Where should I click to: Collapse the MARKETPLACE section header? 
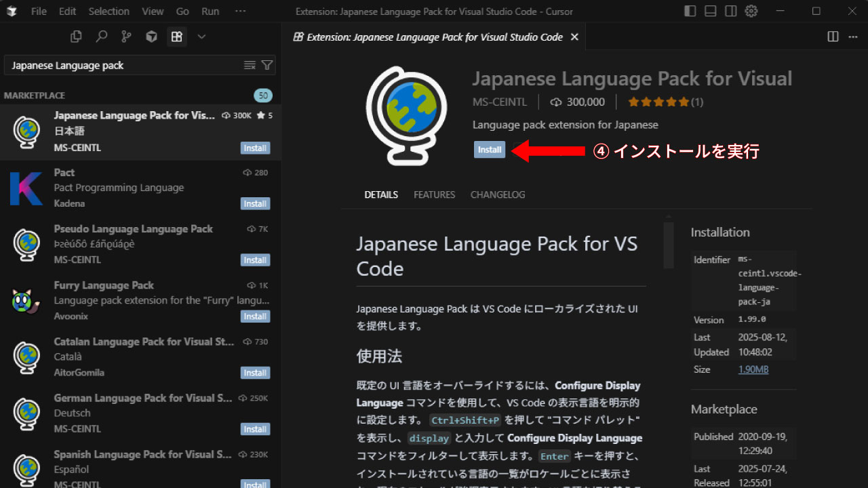pyautogui.click(x=140, y=96)
